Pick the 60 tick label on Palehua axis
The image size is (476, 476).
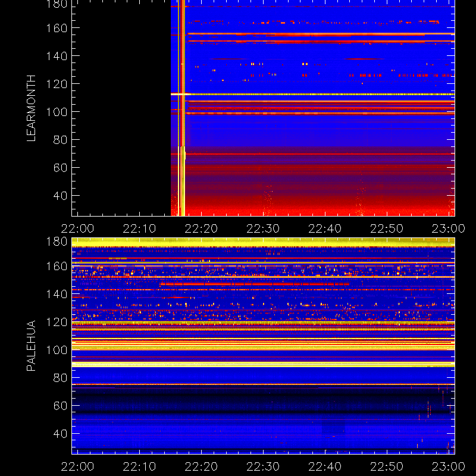click(x=60, y=406)
